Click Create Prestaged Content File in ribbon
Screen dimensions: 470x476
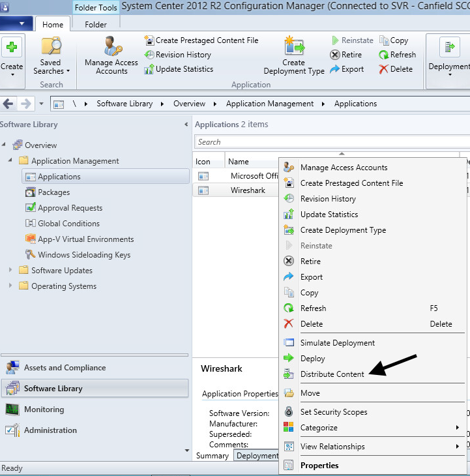(201, 40)
